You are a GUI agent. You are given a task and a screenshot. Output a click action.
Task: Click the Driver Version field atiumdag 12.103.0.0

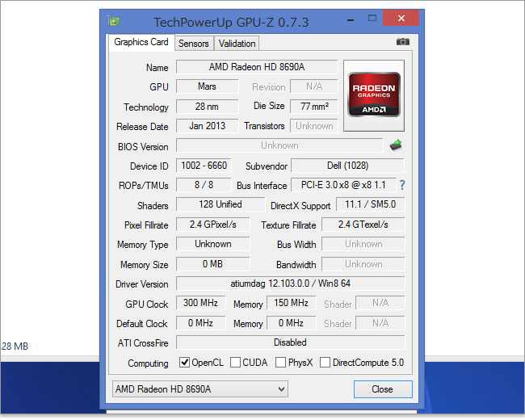290,283
